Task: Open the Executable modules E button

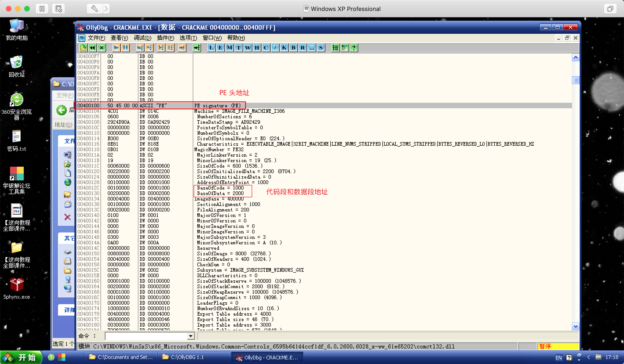Action: point(220,48)
